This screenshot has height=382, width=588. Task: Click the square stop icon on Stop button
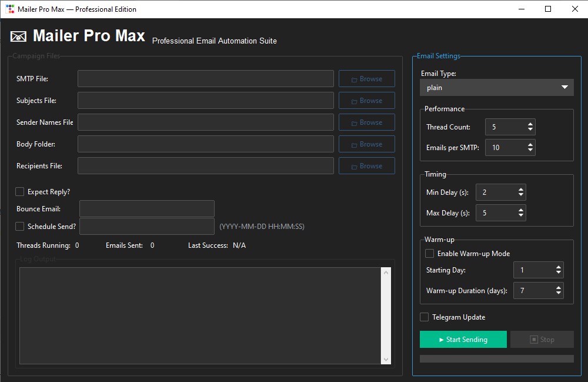point(533,339)
